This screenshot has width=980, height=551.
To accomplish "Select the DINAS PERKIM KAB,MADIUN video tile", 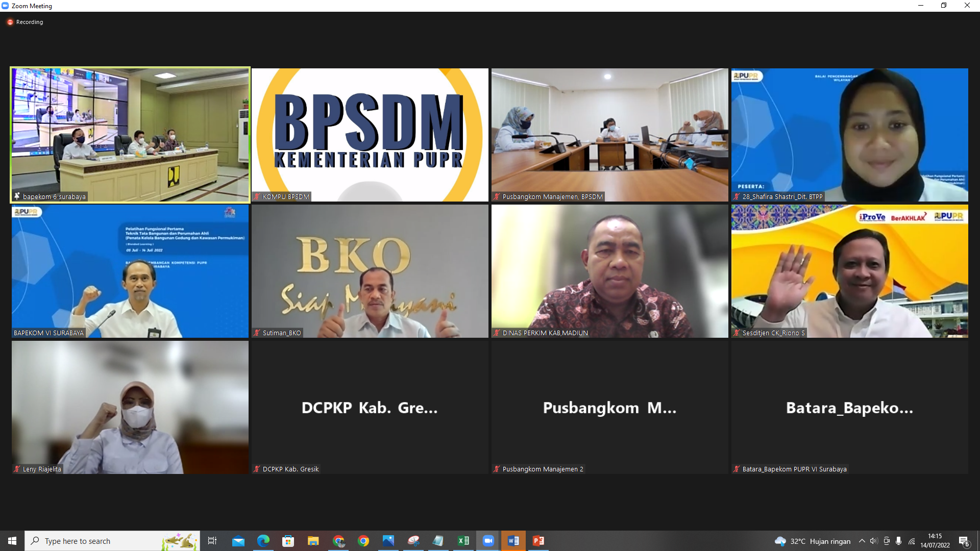I will 610,271.
